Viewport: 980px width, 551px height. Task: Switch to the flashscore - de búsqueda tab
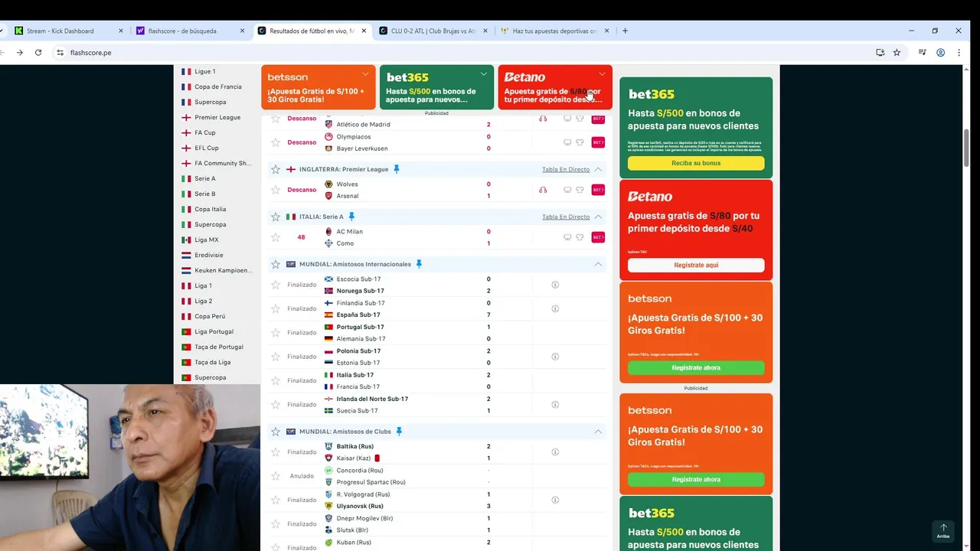[190, 31]
